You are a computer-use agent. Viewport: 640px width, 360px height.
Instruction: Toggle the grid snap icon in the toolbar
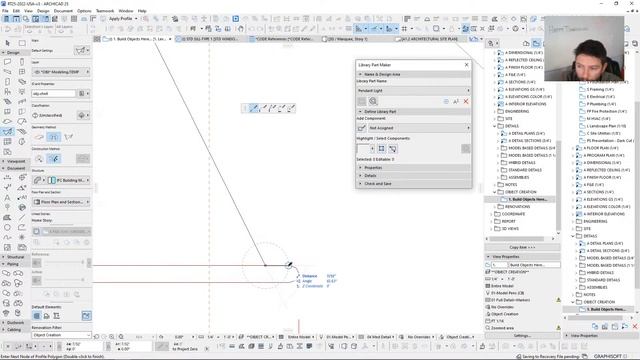click(x=404, y=29)
